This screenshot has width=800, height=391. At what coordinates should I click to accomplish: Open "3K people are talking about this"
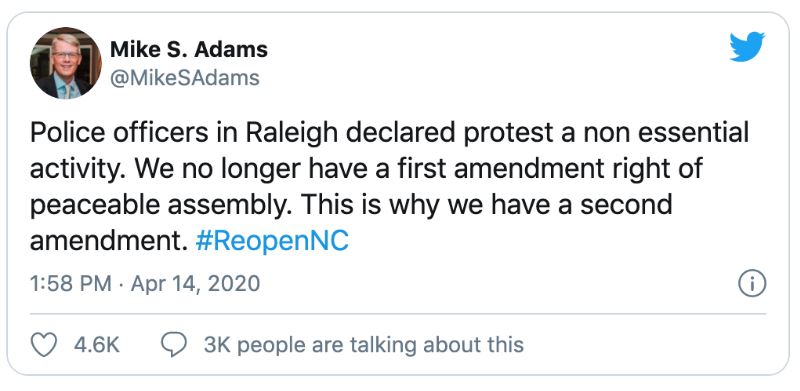[x=364, y=345]
